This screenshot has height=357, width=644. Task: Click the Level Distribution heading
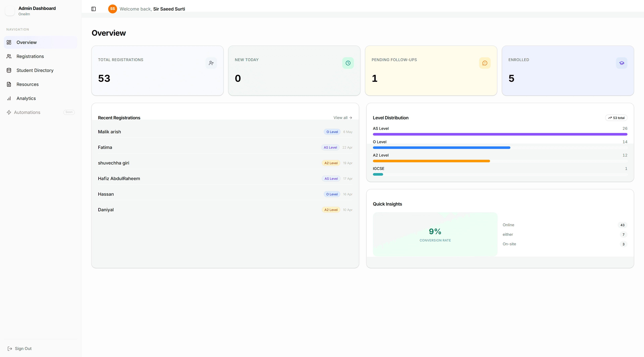click(x=390, y=118)
